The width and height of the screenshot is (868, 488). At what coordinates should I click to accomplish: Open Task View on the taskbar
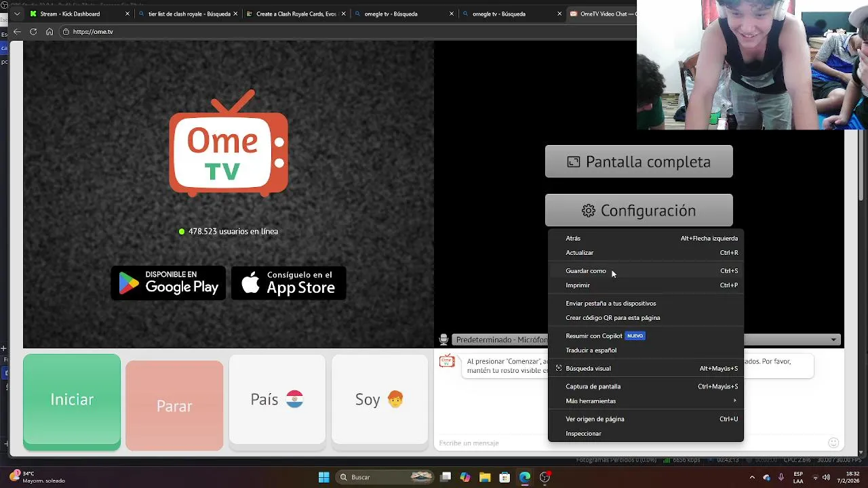446,477
